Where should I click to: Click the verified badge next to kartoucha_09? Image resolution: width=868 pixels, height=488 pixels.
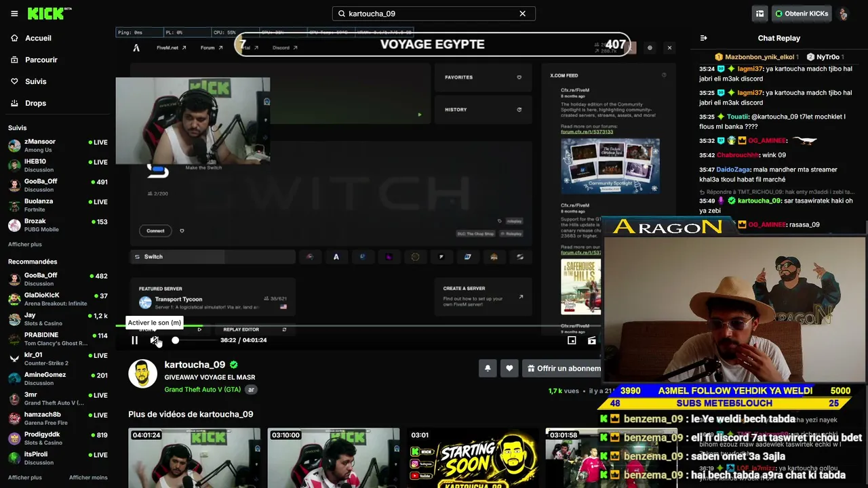(234, 365)
